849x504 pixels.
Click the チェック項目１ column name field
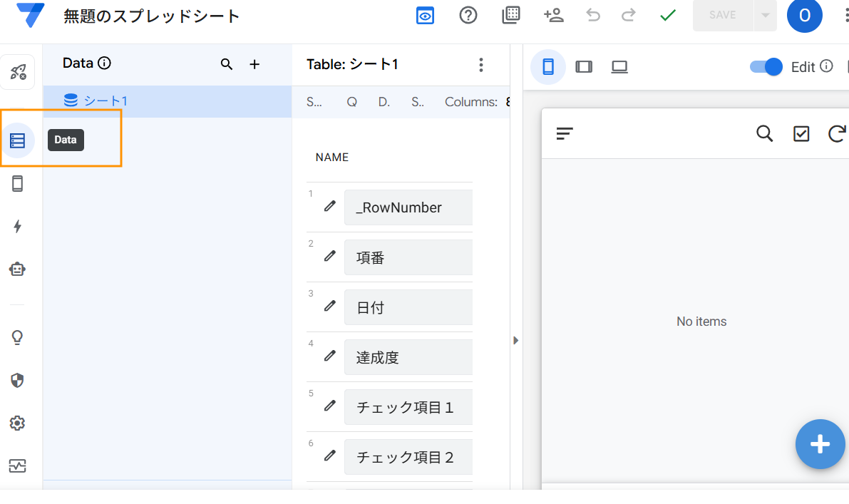[408, 407]
